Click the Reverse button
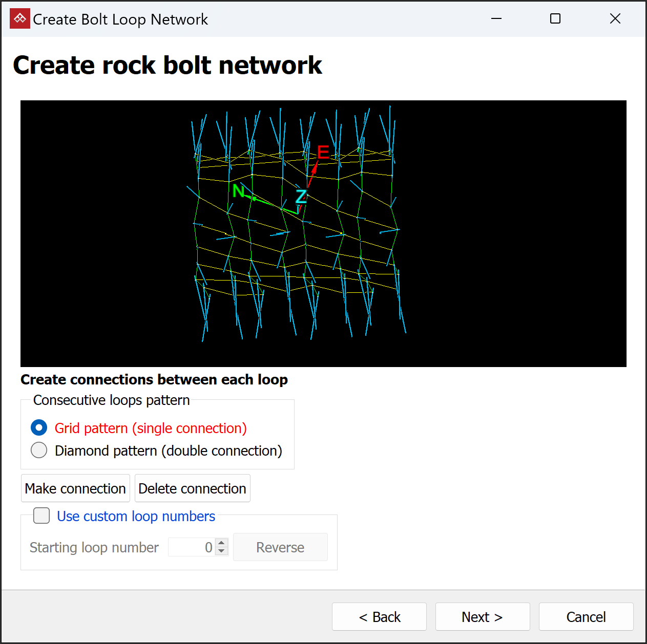 (280, 547)
